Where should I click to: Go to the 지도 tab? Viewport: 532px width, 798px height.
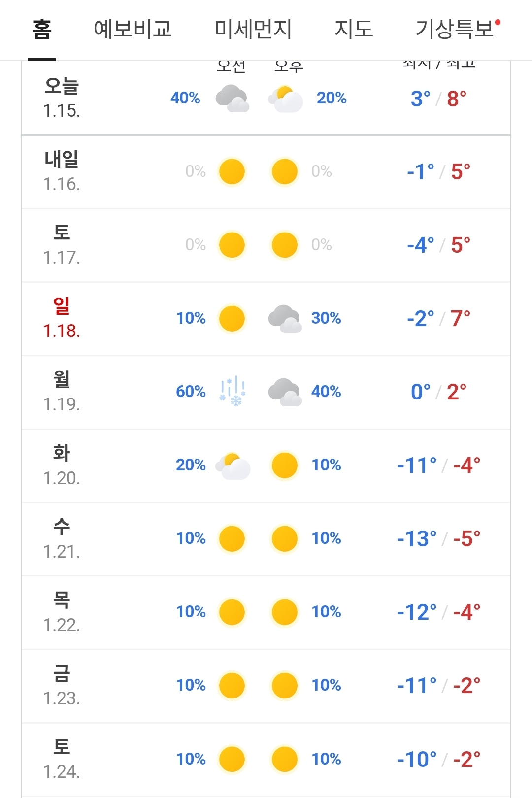click(x=354, y=30)
